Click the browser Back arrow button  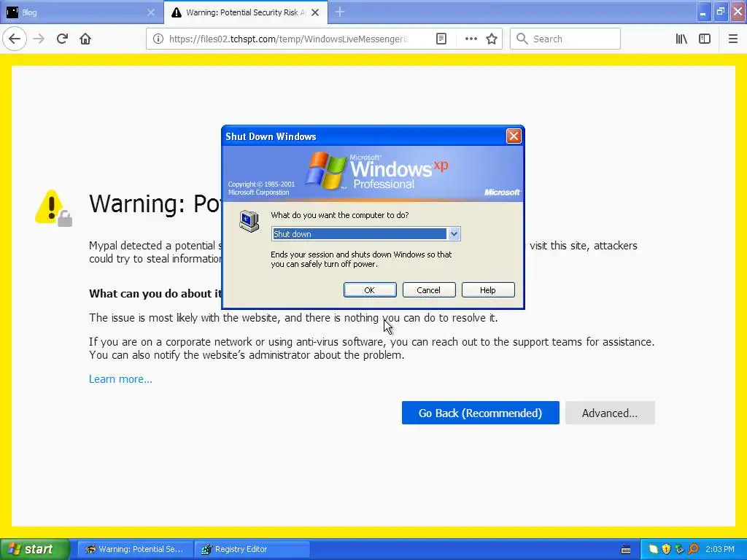15,39
